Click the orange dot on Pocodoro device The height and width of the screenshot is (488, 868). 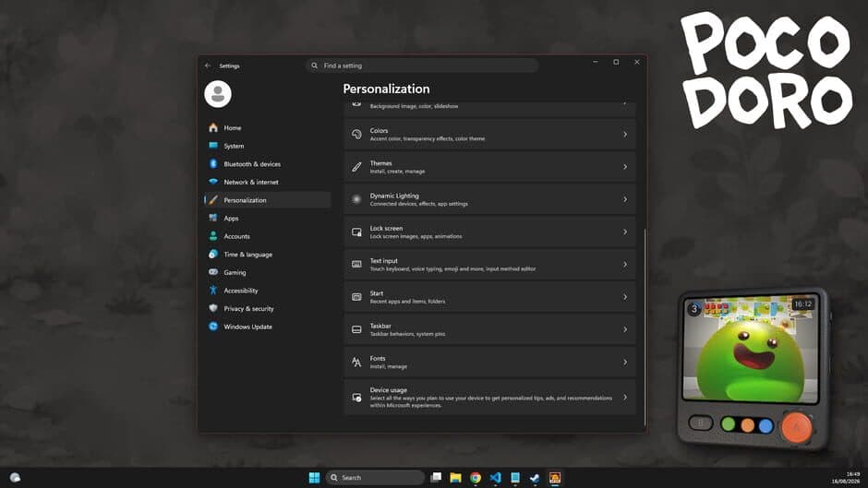pos(747,425)
